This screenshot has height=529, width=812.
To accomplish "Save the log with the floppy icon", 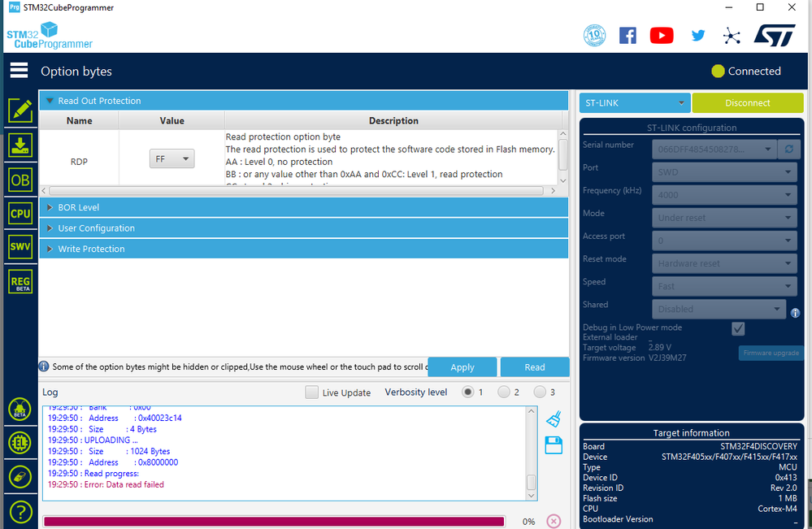I will click(554, 445).
